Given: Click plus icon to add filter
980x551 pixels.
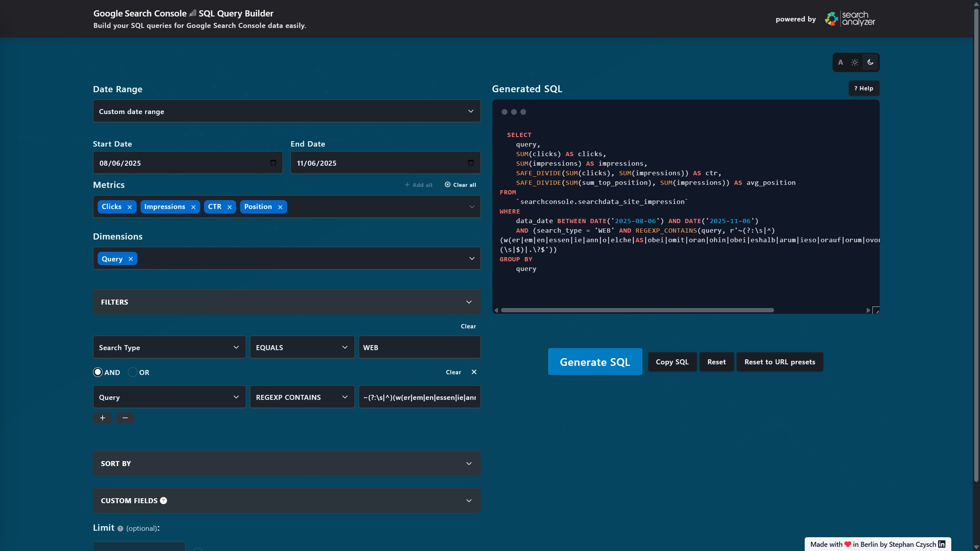Looking at the screenshot, I should point(102,418).
